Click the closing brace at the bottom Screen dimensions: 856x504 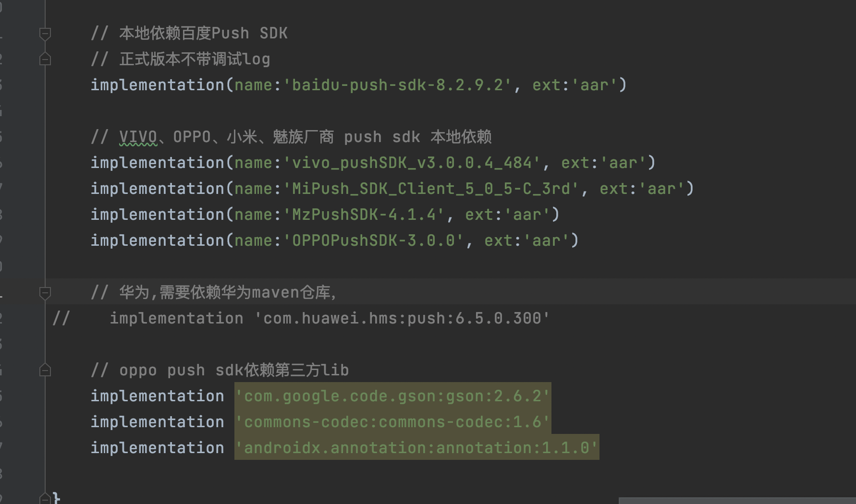coord(56,498)
